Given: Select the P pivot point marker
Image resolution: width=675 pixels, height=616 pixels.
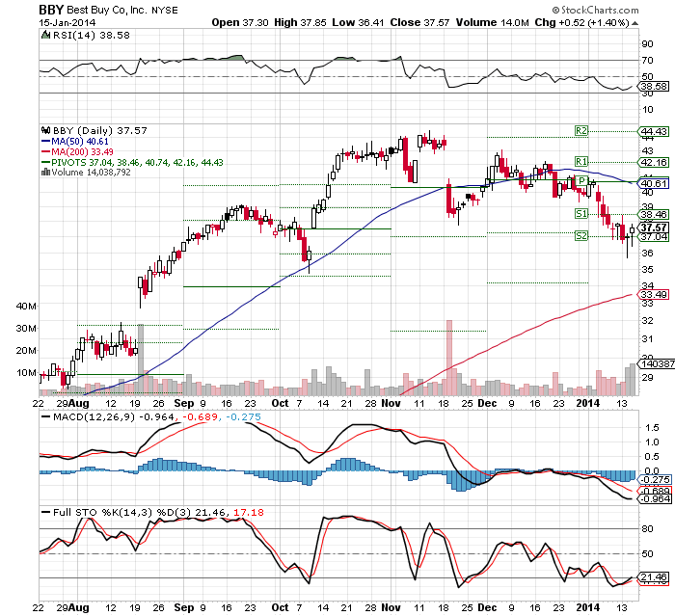Looking at the screenshot, I should pyautogui.click(x=582, y=181).
